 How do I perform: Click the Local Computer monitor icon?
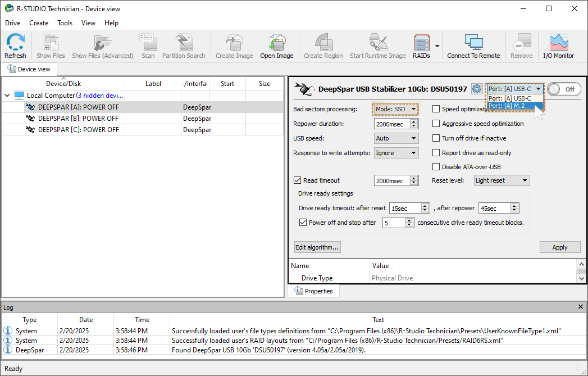[19, 96]
